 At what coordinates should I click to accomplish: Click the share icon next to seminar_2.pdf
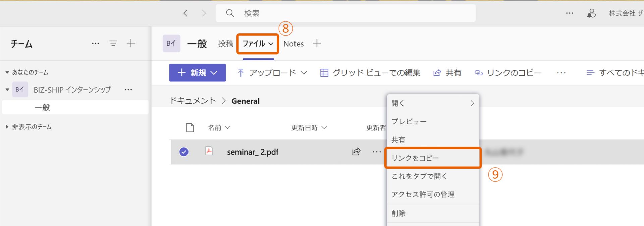tap(356, 152)
